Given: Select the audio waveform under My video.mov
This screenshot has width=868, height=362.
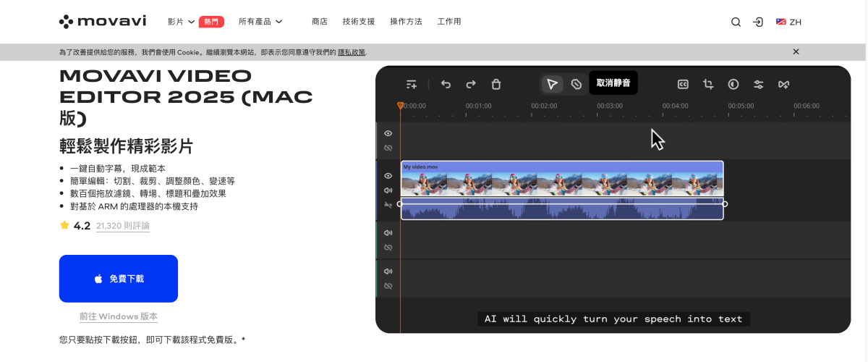Looking at the screenshot, I should 562,209.
